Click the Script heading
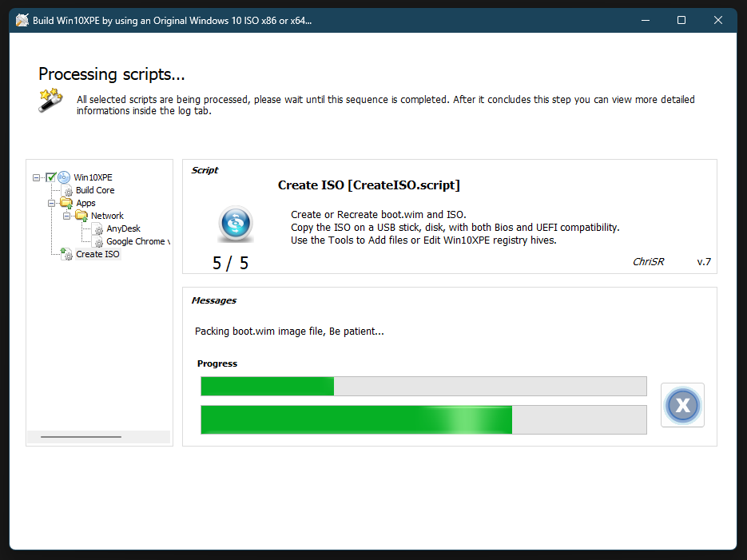The height and width of the screenshot is (560, 747). click(x=205, y=170)
